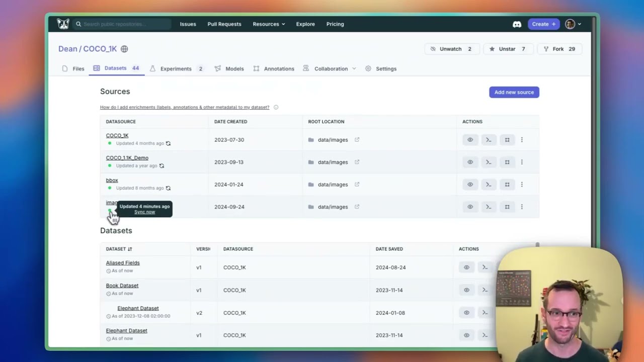Preview bbox source with eye icon
Image resolution: width=644 pixels, height=362 pixels.
[470, 185]
